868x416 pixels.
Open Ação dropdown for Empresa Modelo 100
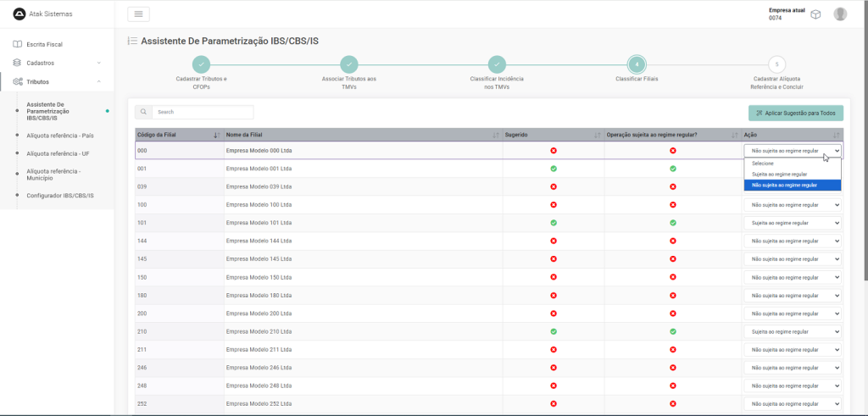(792, 205)
